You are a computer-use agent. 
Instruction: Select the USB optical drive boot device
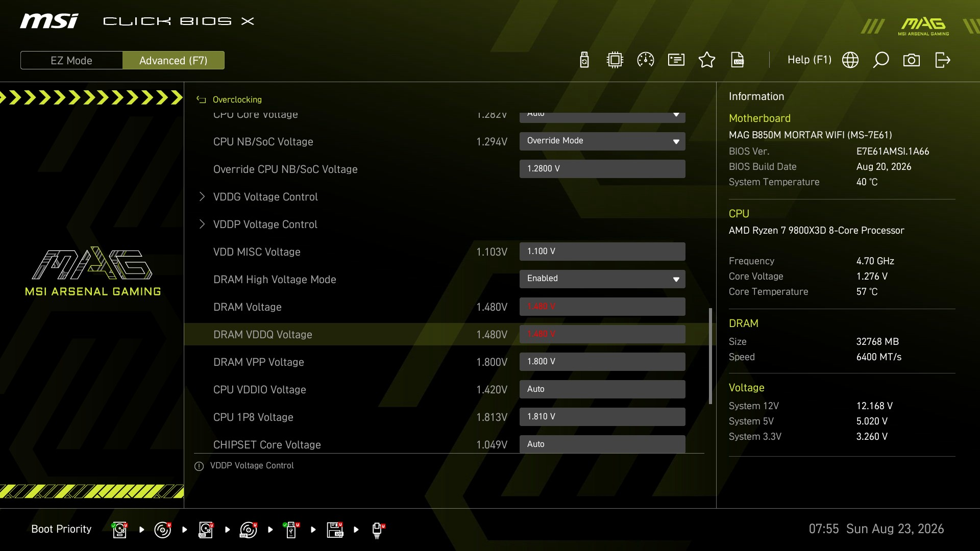(x=249, y=530)
